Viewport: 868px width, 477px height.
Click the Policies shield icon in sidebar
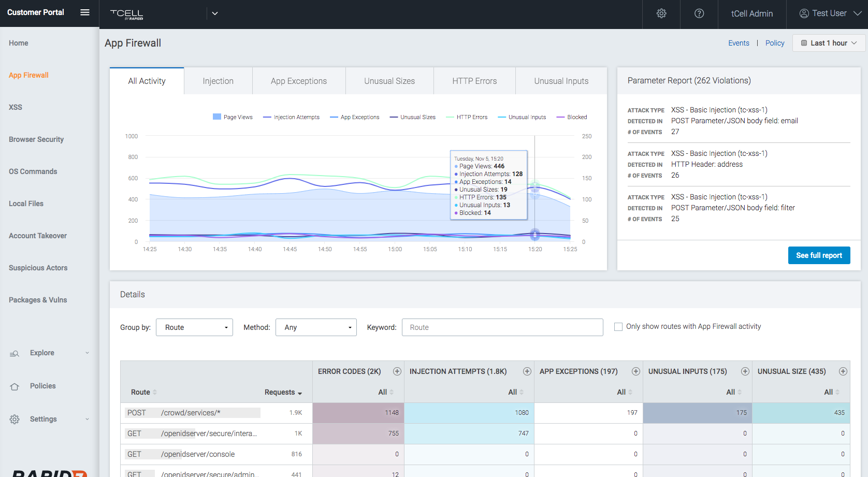pyautogui.click(x=15, y=386)
